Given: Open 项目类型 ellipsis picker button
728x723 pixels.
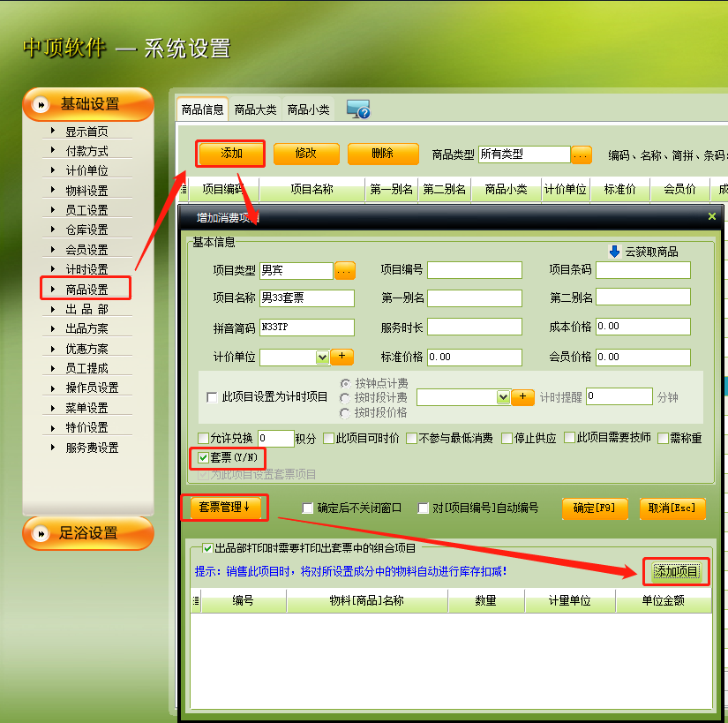Looking at the screenshot, I should click(344, 270).
